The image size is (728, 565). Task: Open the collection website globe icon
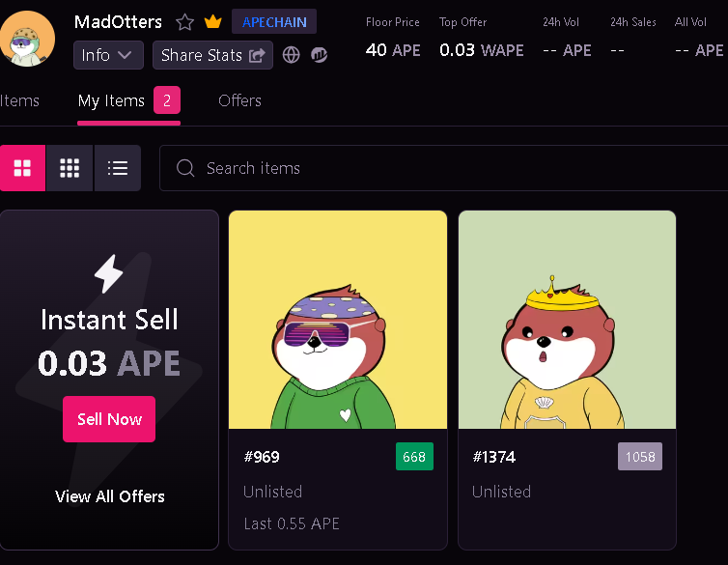tap(292, 55)
